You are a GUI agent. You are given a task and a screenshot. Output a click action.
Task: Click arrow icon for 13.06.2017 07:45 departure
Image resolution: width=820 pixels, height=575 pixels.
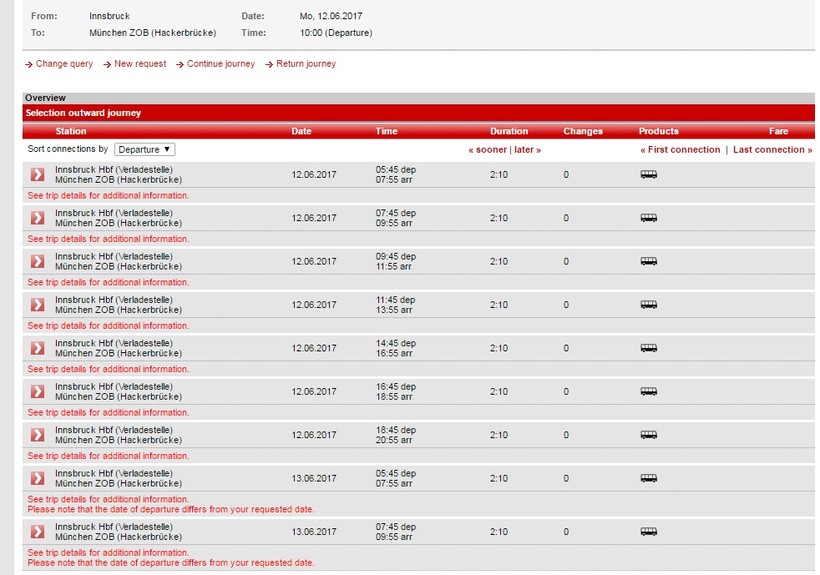37,531
